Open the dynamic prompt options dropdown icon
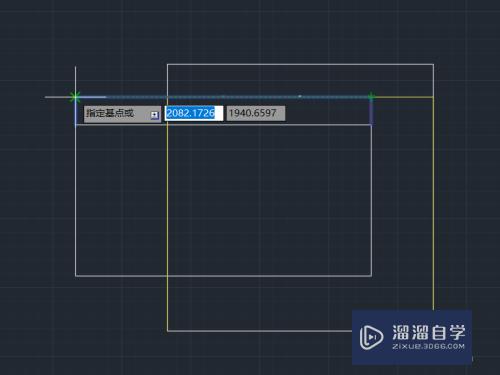This screenshot has width=500, height=375. (154, 115)
